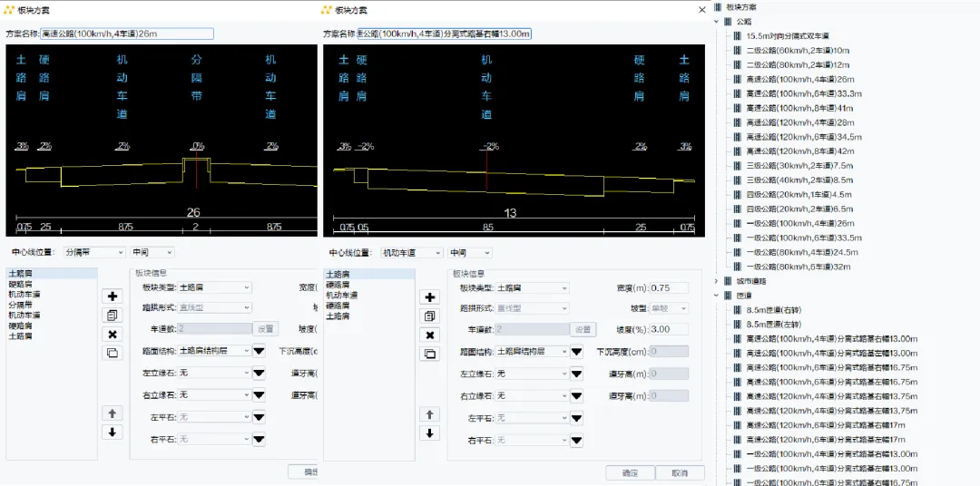Click black triangle beside 路面结构 in 13.00m dialog
This screenshot has width=980, height=486.
click(x=576, y=352)
